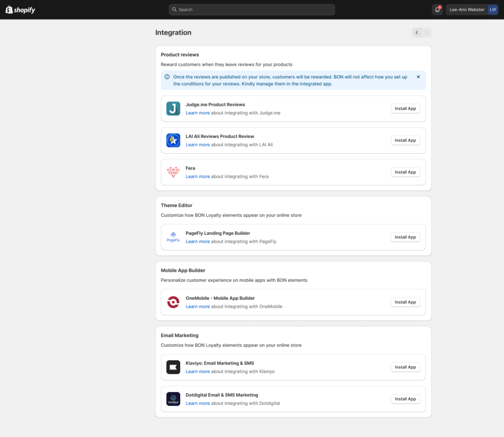504x437 pixels.
Task: Click the Fera diamond heart icon
Action: pyautogui.click(x=173, y=172)
